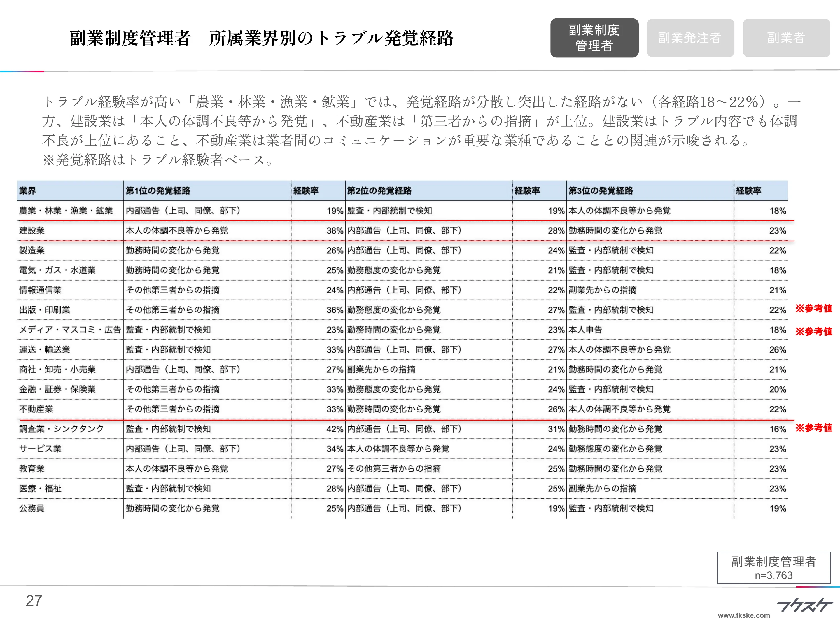
Task: Click 副業先からの指摘 in 情報通信業 row
Action: [603, 290]
